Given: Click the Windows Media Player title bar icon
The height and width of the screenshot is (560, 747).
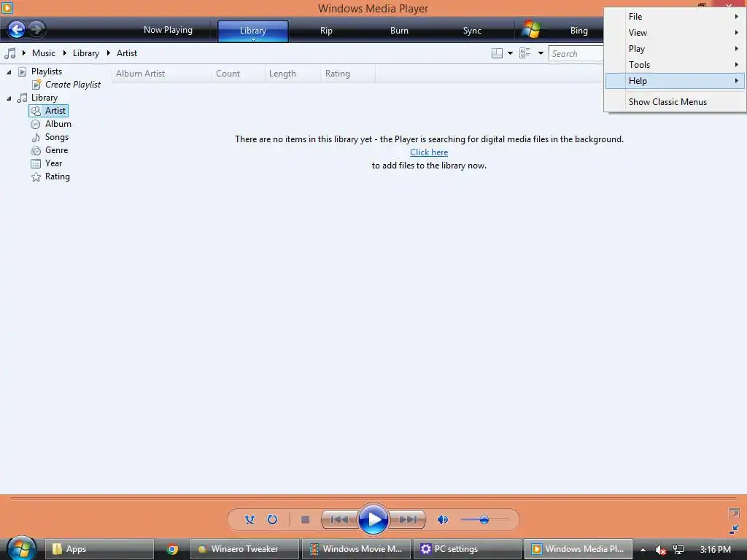Looking at the screenshot, I should 7,7.
